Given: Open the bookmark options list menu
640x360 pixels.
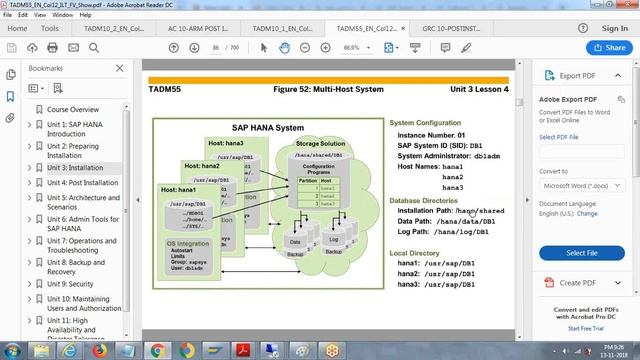Looking at the screenshot, I should pos(36,88).
